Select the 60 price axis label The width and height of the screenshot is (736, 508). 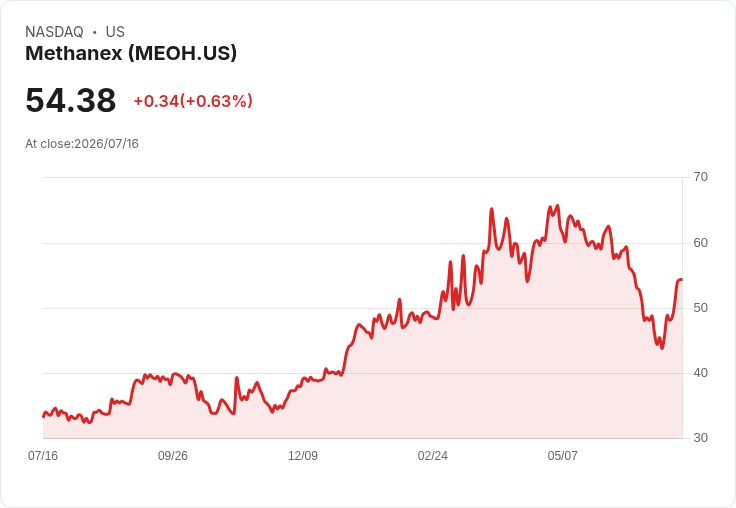tap(700, 243)
